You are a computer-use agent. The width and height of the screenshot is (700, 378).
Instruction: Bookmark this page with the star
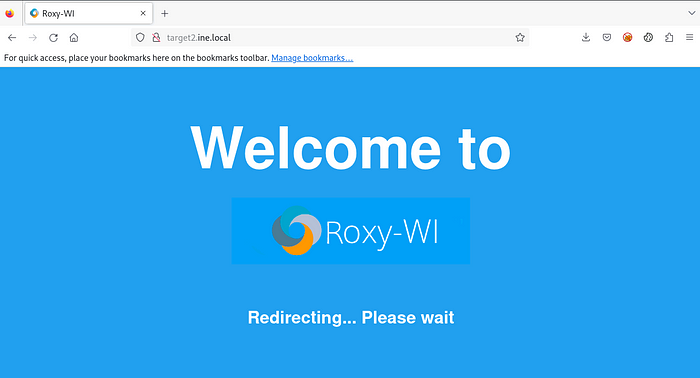[x=520, y=38]
